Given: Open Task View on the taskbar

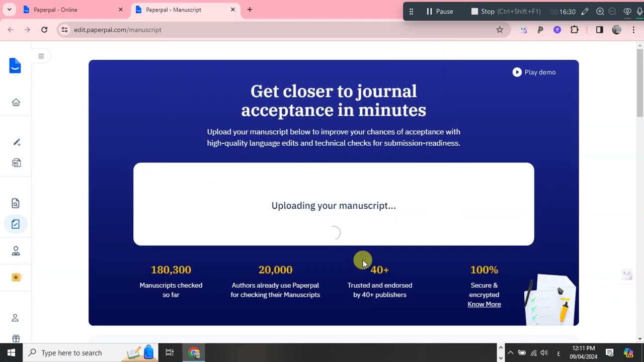Looking at the screenshot, I should 170,352.
